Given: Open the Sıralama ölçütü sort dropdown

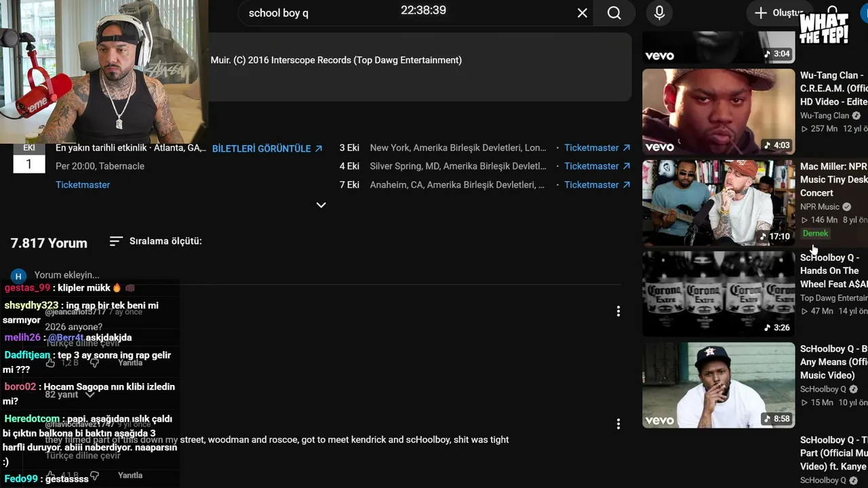Looking at the screenshot, I should (x=156, y=241).
